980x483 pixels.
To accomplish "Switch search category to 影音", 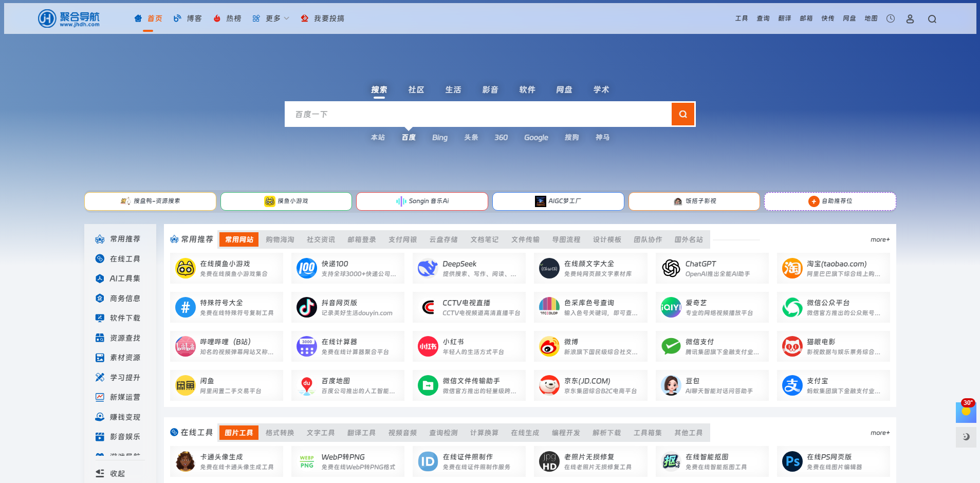I will [x=490, y=89].
